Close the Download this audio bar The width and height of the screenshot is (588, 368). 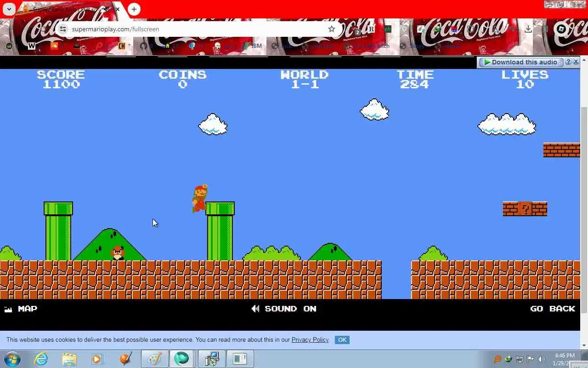[x=576, y=62]
